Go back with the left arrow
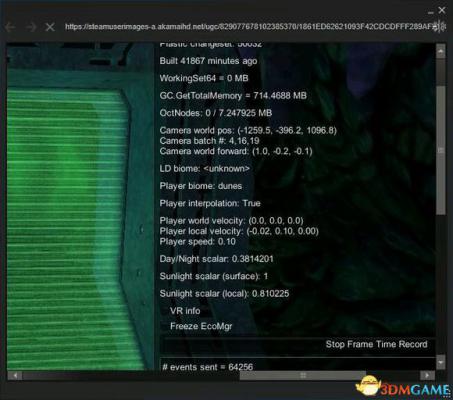Image resolution: width=453 pixels, height=400 pixels. 10,27
